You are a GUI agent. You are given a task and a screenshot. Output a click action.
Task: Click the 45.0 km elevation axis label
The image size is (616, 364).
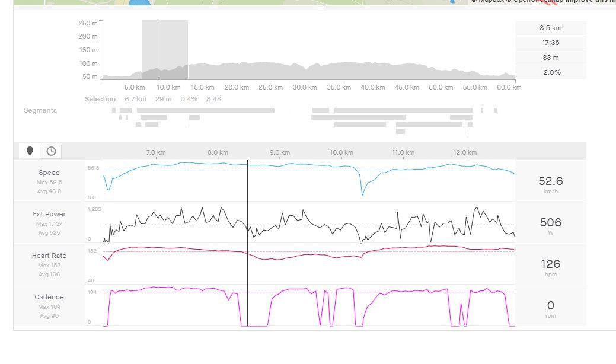[x=407, y=87]
